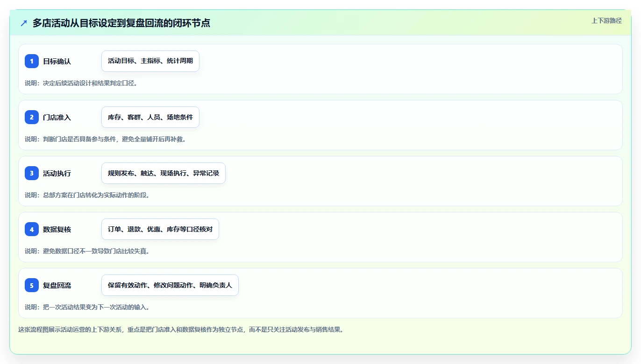Click the footer text starting 这张流程图展示活动运营

coord(181,329)
